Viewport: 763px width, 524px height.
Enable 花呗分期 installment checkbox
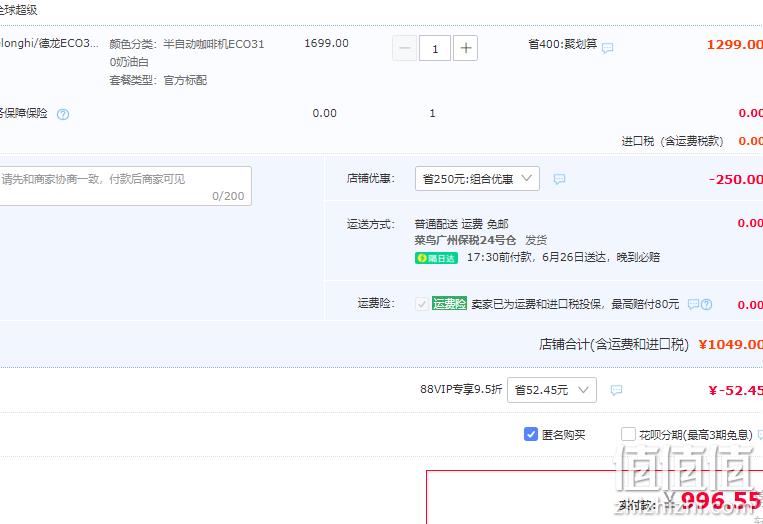pos(628,434)
